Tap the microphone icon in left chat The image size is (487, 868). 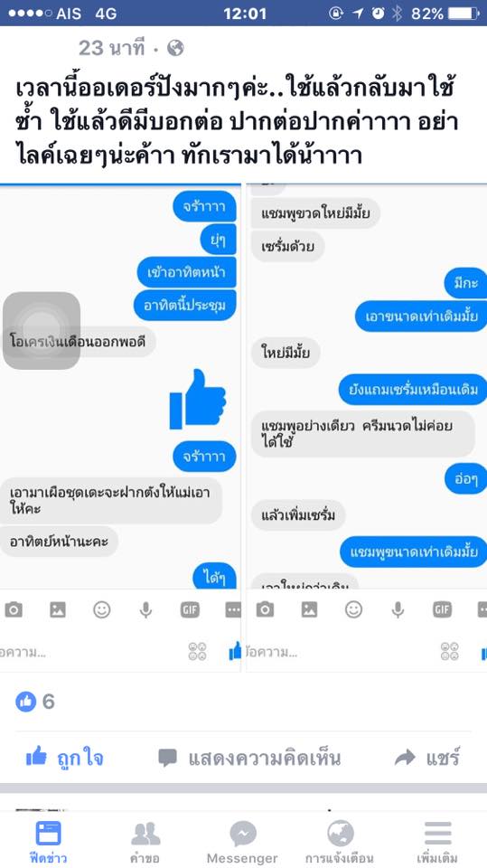(x=145, y=609)
